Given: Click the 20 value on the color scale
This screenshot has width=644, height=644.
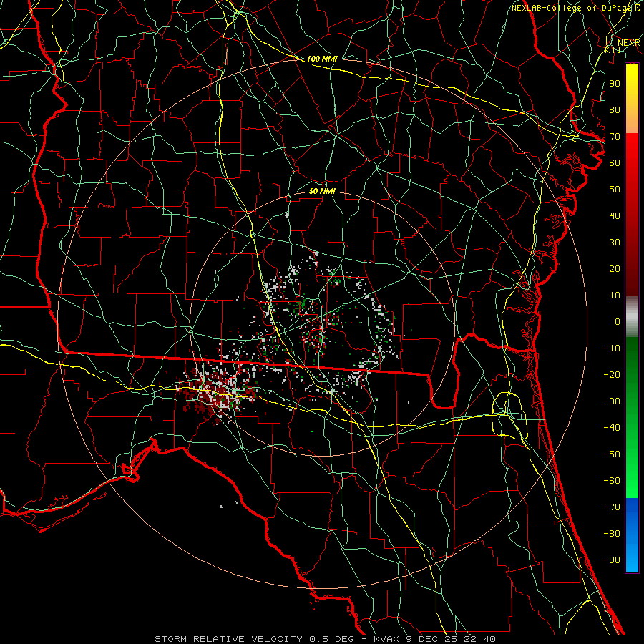Looking at the screenshot, I should coord(615,269).
